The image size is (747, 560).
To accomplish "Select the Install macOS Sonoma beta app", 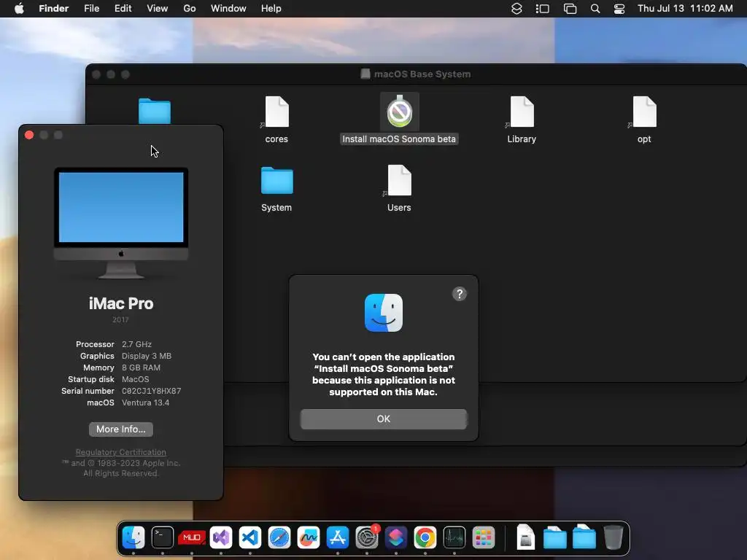I will point(399,119).
